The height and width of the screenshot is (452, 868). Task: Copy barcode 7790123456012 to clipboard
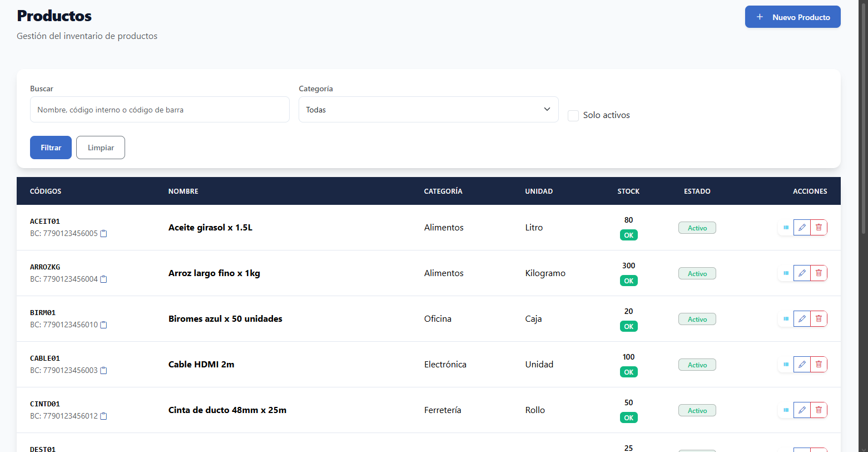103,416
